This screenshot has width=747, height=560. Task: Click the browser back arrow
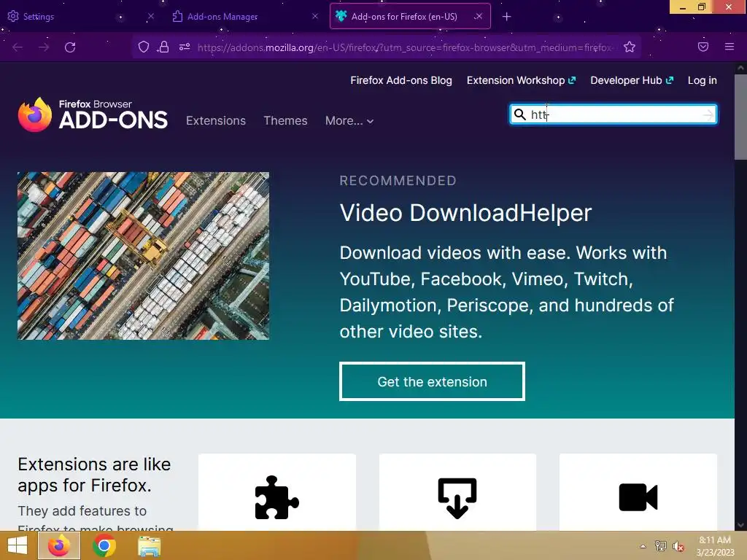[18, 47]
